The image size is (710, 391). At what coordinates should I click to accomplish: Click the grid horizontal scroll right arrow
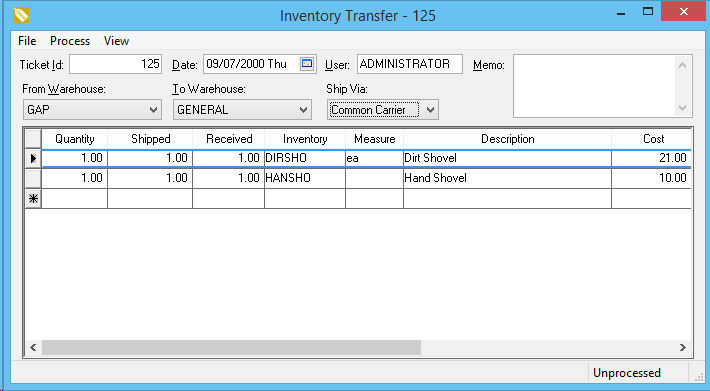(682, 348)
